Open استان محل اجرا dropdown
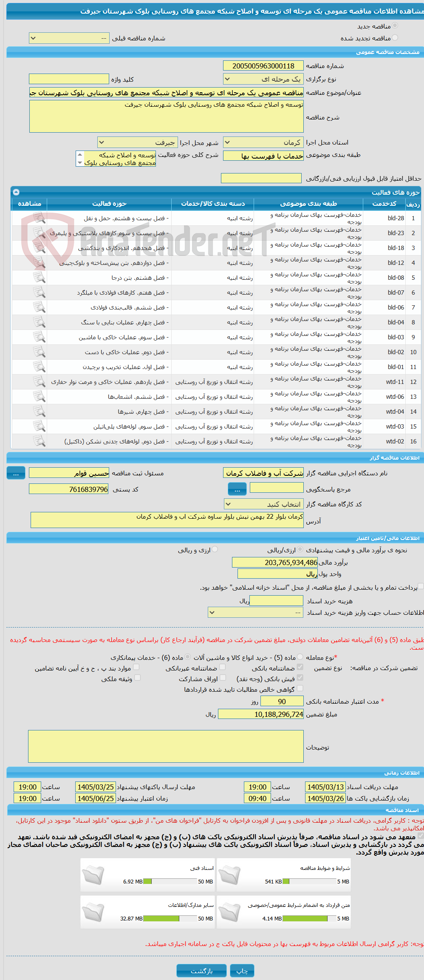Screen dimensions: 424x980 [x=263, y=142]
